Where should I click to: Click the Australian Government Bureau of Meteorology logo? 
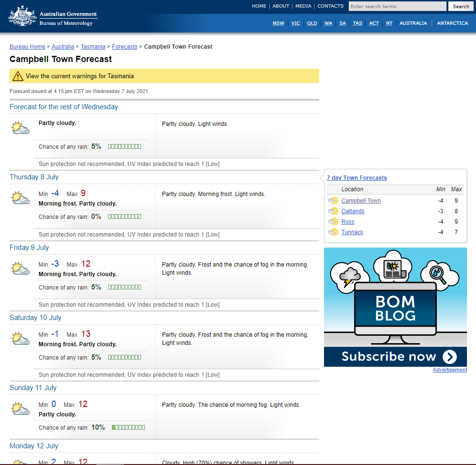(52, 17)
